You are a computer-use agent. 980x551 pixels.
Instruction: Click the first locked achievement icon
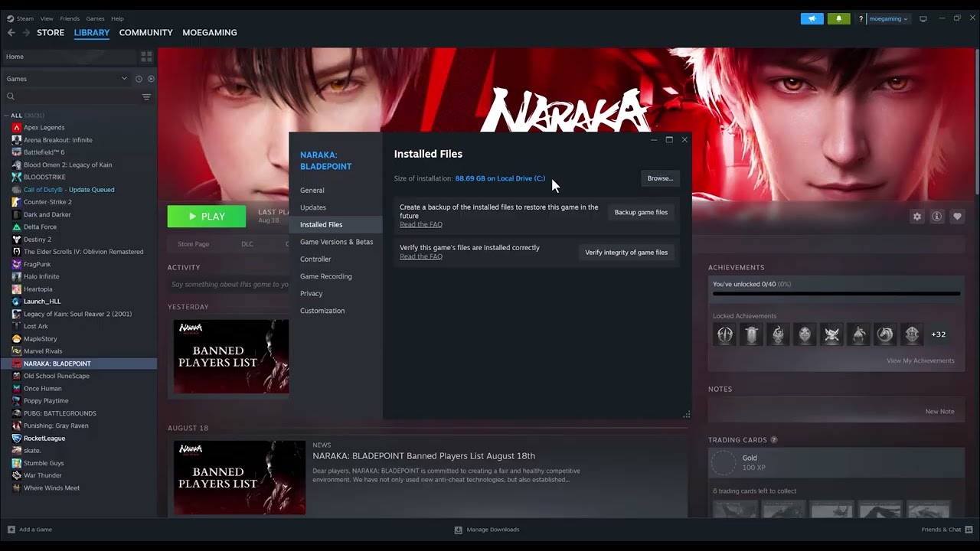click(724, 334)
